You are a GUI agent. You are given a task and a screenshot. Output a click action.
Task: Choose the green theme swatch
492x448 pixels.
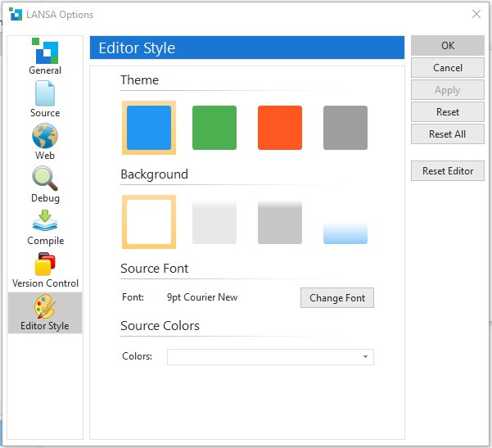(214, 128)
